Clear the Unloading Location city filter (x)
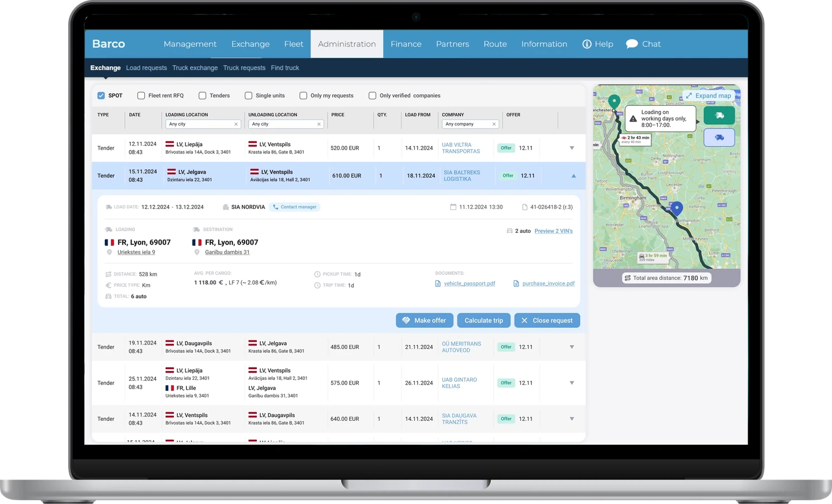Image resolution: width=832 pixels, height=504 pixels. (x=319, y=124)
